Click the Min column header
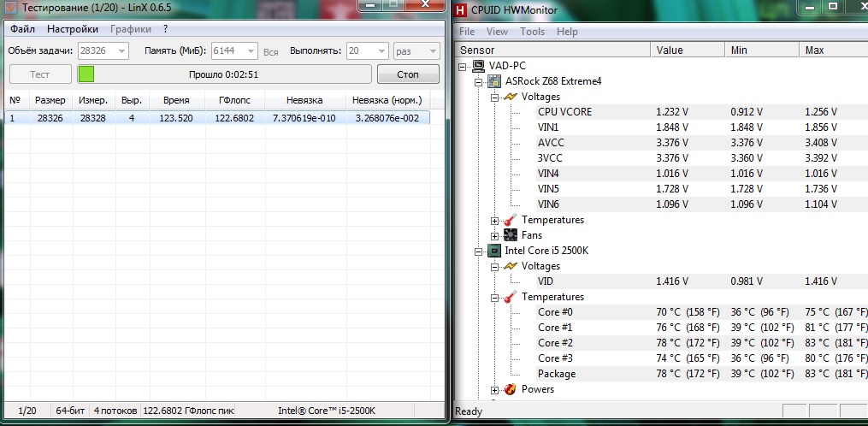The image size is (868, 426). [762, 50]
